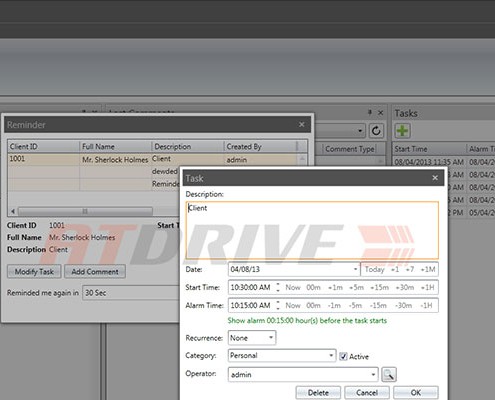The width and height of the screenshot is (495, 400).
Task: Click -5m in the Alarm Time row
Action: point(355,305)
